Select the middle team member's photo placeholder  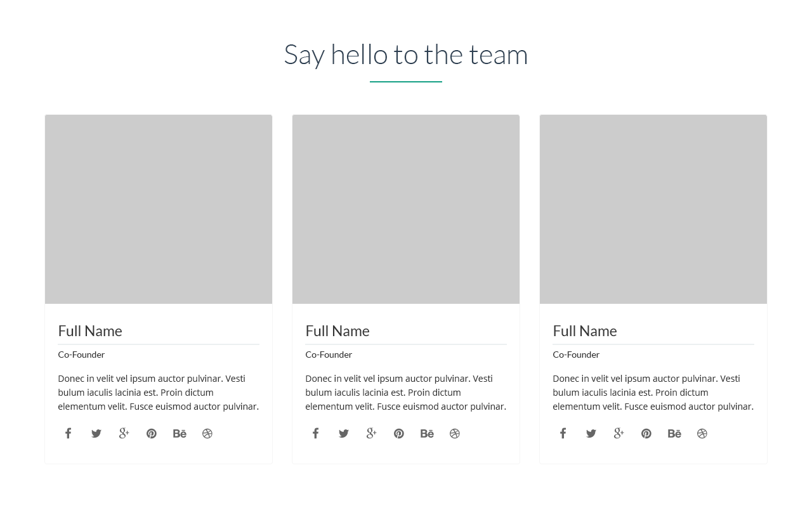(x=406, y=209)
